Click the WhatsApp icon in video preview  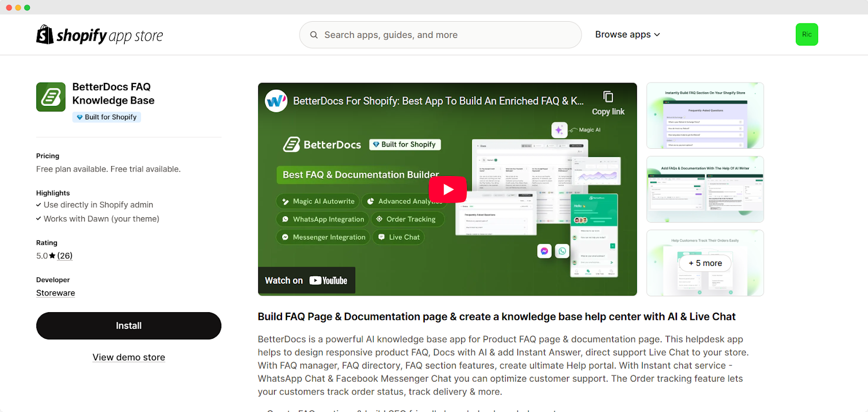[562, 251]
